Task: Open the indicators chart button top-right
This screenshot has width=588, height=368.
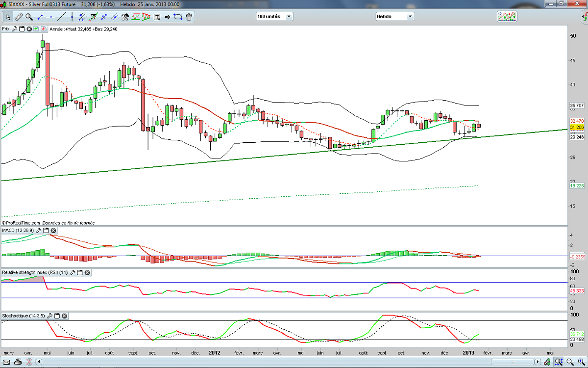Action: click(x=507, y=16)
